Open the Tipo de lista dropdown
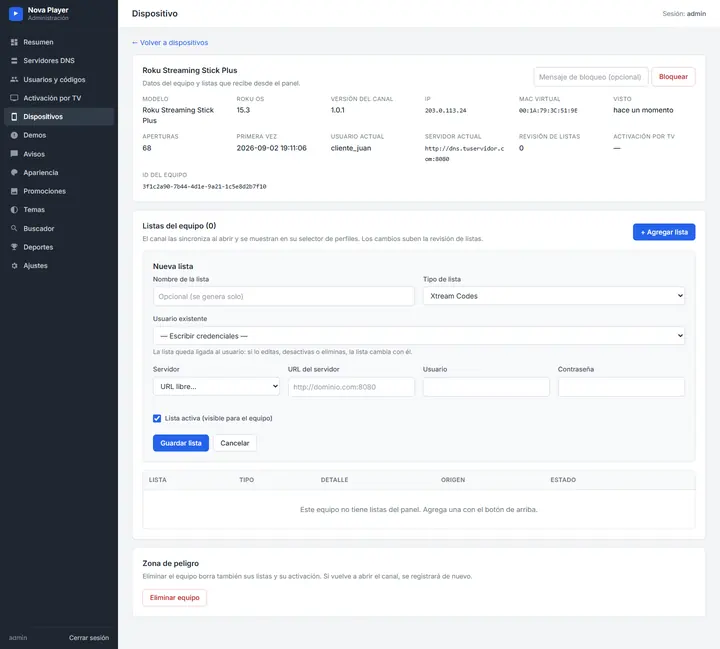 [x=554, y=296]
